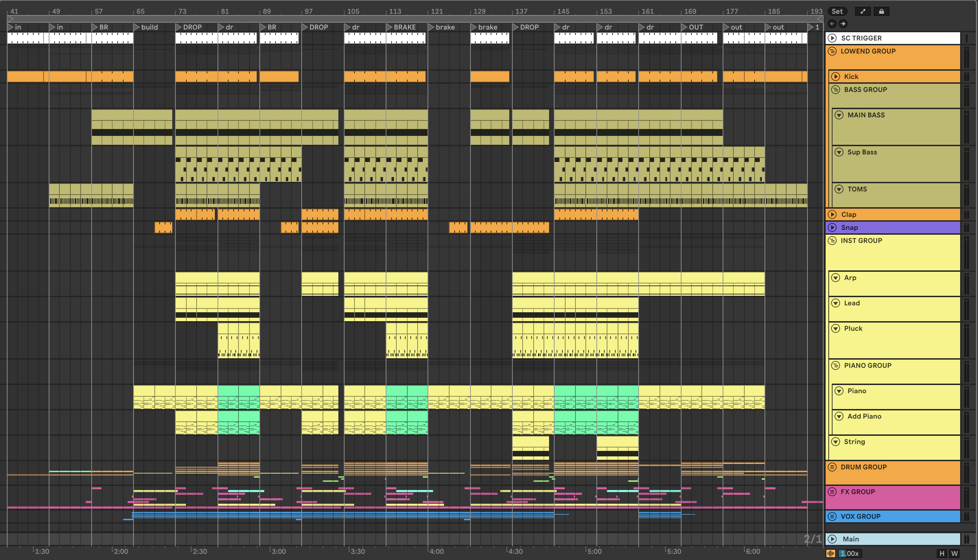Click bar 145 in the beat ruler
Viewport: 978px width, 560px height.
563,11
